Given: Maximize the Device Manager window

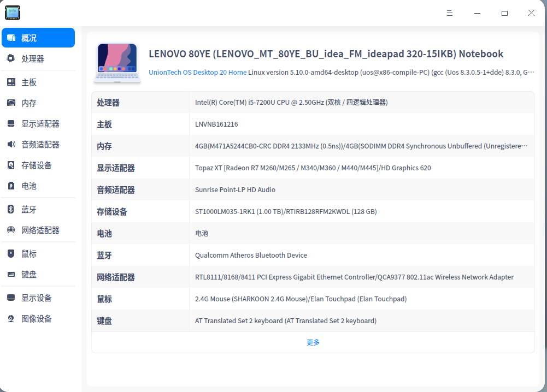Looking at the screenshot, I should (x=504, y=13).
